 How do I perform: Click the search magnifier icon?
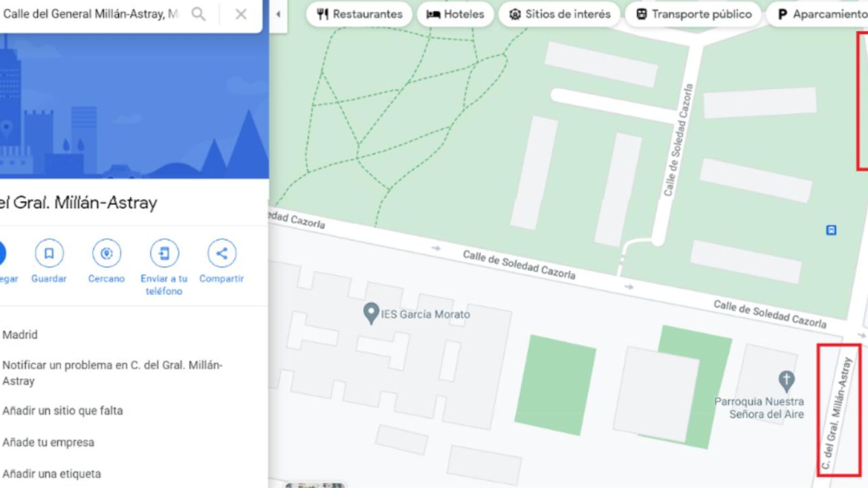pos(199,14)
